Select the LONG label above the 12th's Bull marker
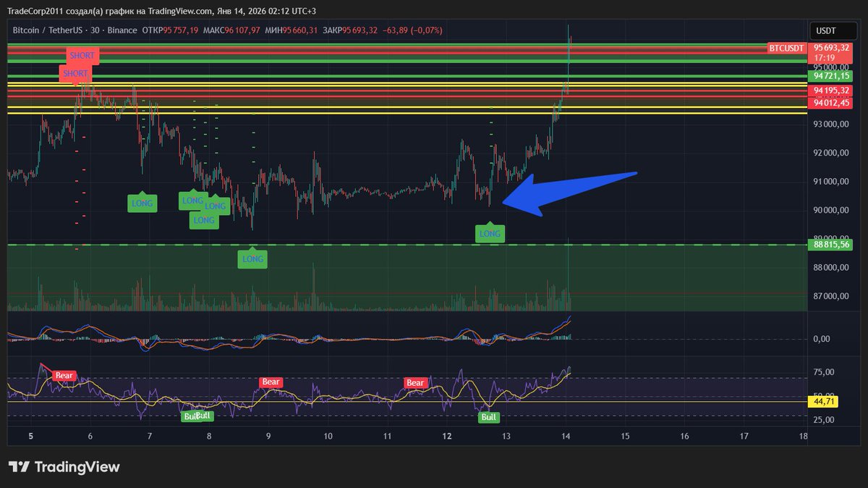Screen dimensions: 868x488 tap(490, 233)
